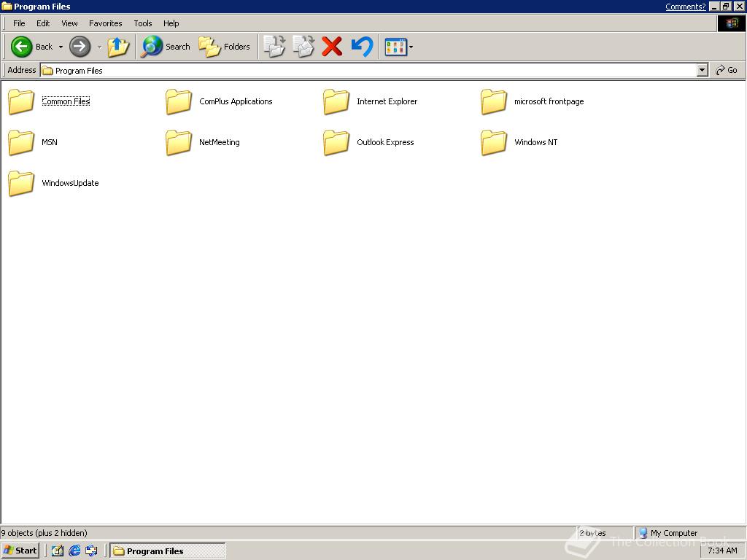Select the WindowsUpdate folder icon
Image resolution: width=747 pixels, height=560 pixels.
point(21,183)
